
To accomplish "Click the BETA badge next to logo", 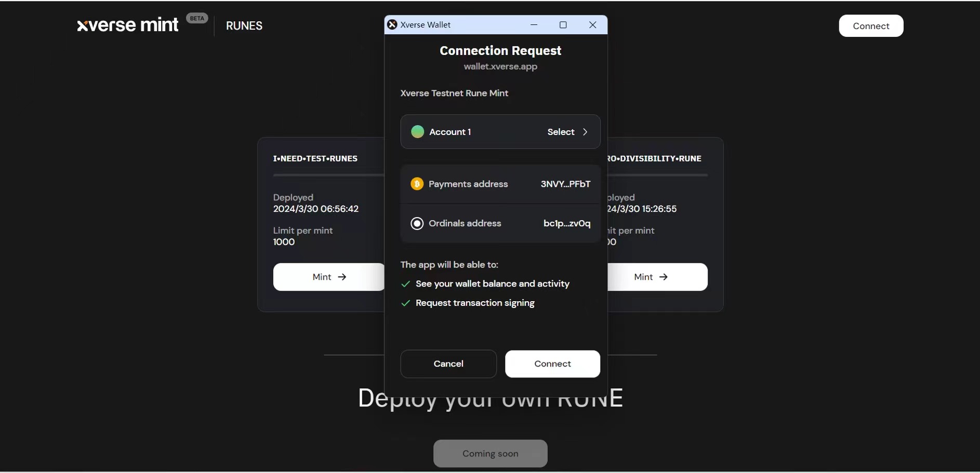I will (x=197, y=18).
